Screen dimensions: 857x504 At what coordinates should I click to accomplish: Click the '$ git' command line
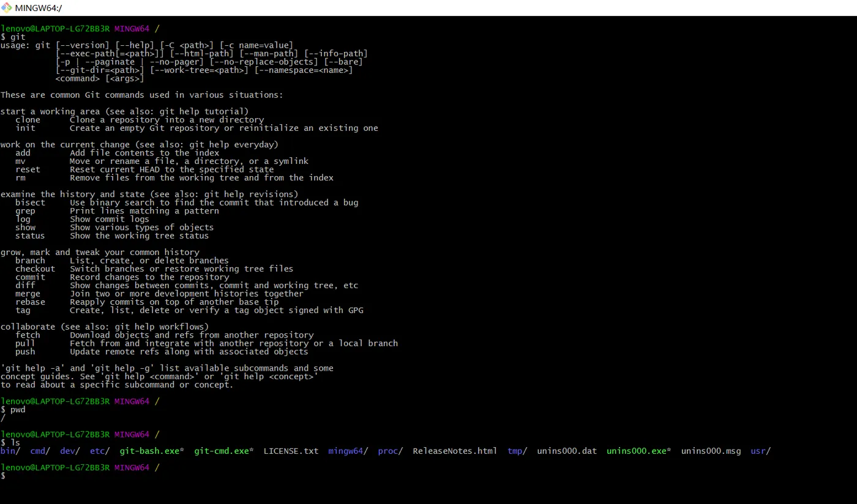tap(13, 37)
